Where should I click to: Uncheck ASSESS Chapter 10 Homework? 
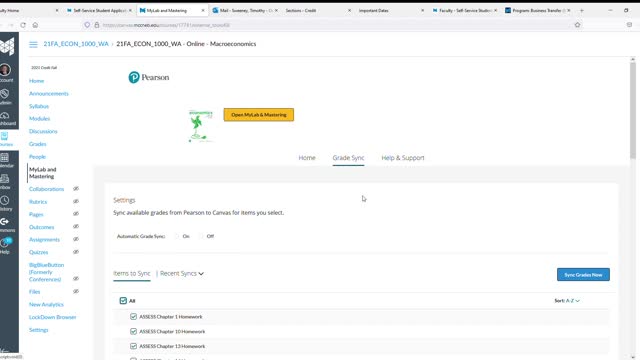[x=133, y=331]
